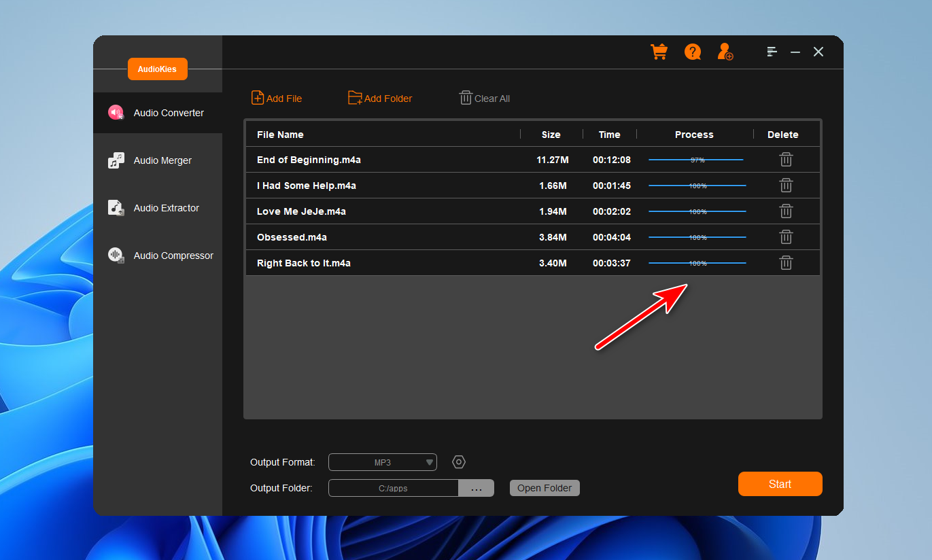This screenshot has width=932, height=560.
Task: Click the browse ellipsis button for output folder
Action: click(x=476, y=488)
